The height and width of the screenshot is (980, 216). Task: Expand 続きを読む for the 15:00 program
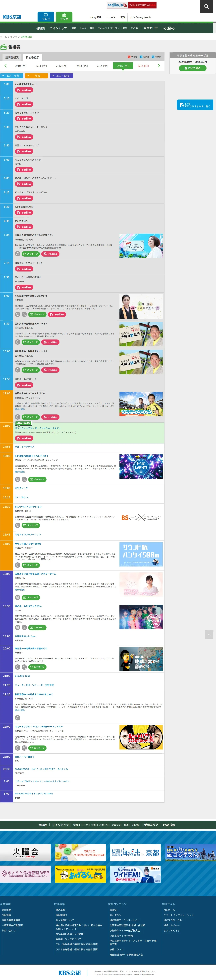(20, 472)
